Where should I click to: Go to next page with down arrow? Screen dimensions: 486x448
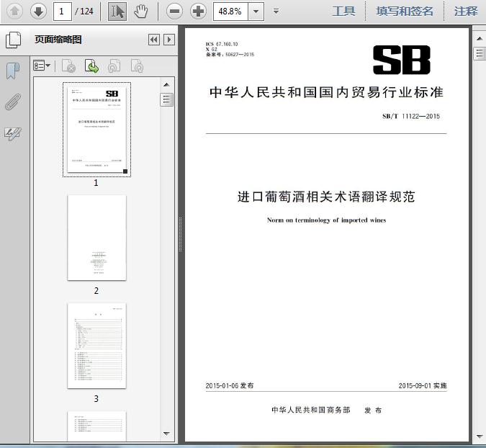38,11
